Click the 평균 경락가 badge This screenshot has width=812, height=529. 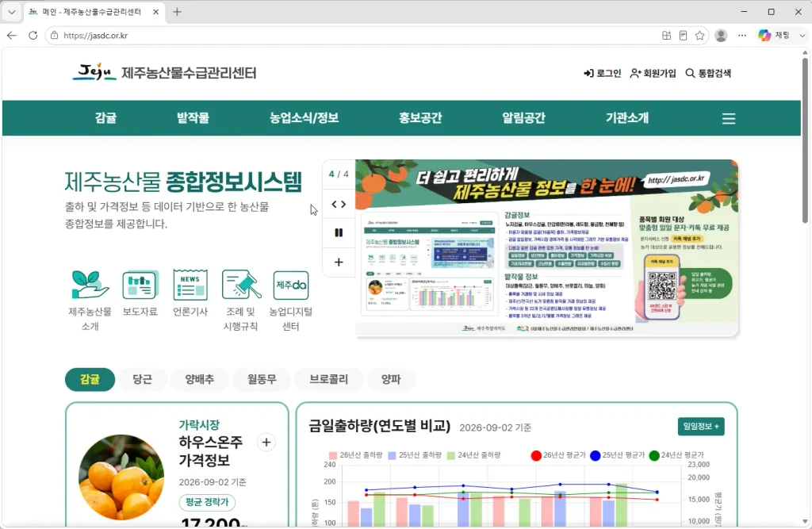[x=207, y=502]
